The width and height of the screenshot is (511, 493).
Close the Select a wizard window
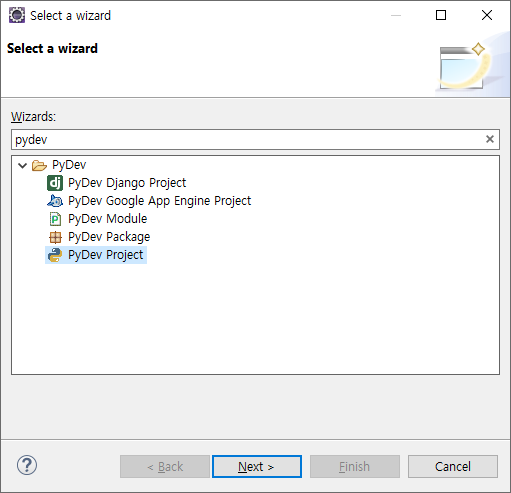487,15
